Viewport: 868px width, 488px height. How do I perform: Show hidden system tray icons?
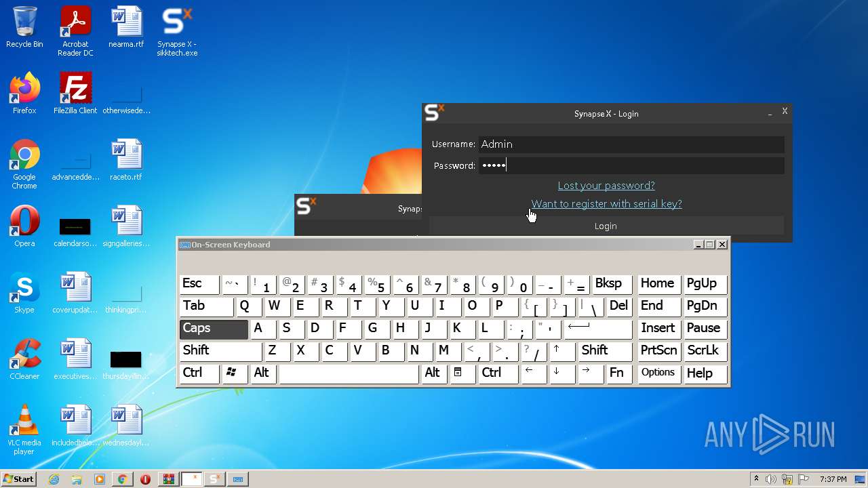(756, 479)
